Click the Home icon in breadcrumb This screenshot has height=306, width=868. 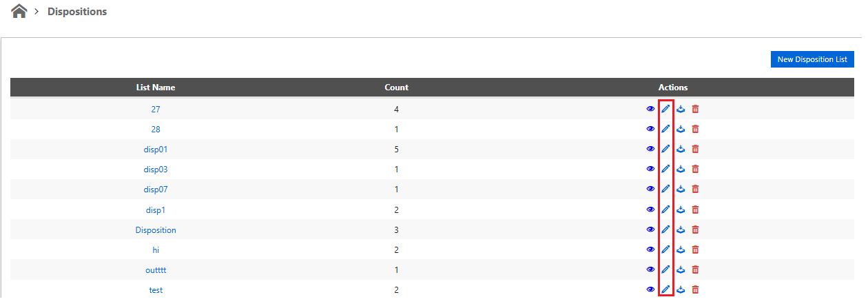pos(19,11)
